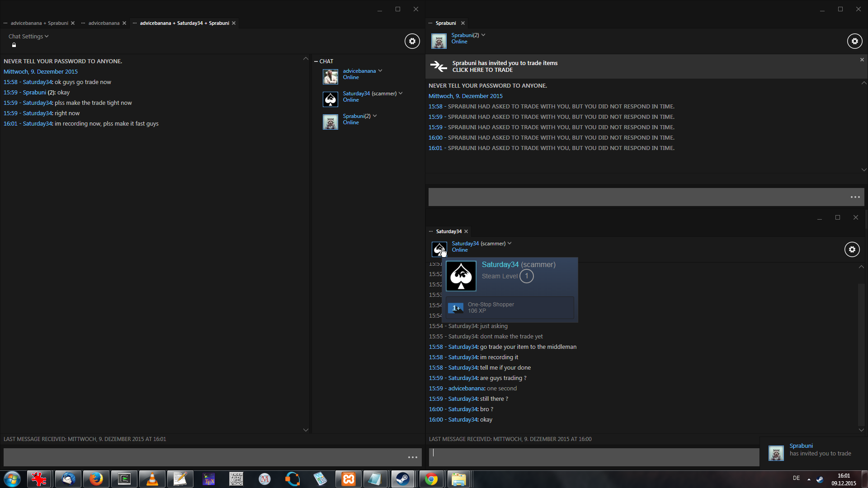Click the trade invite arrows icon
The height and width of the screenshot is (488, 868).
(438, 66)
